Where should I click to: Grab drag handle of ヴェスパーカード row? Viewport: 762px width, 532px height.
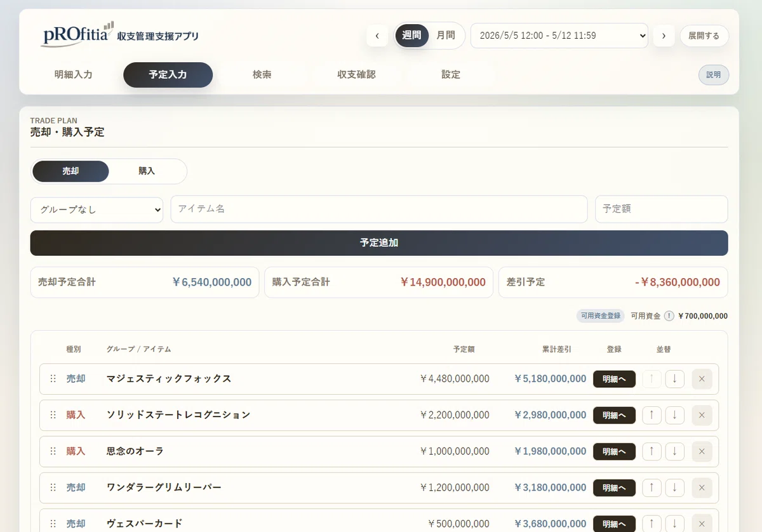(53, 524)
